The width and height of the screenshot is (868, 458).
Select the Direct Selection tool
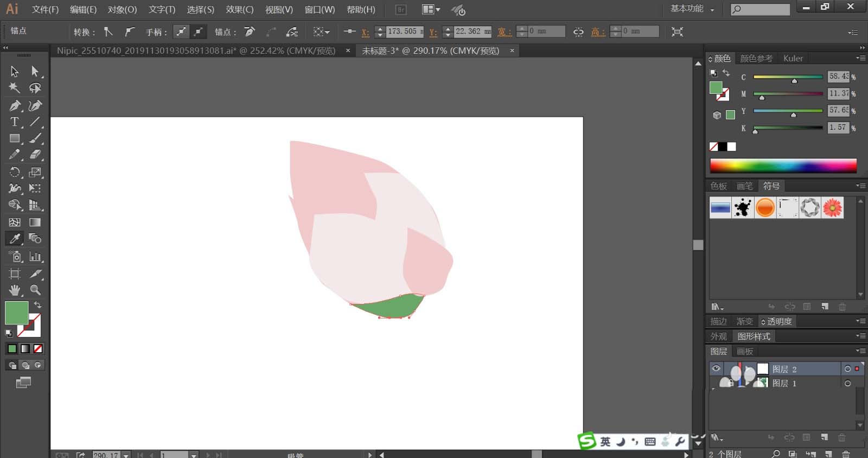(x=35, y=71)
